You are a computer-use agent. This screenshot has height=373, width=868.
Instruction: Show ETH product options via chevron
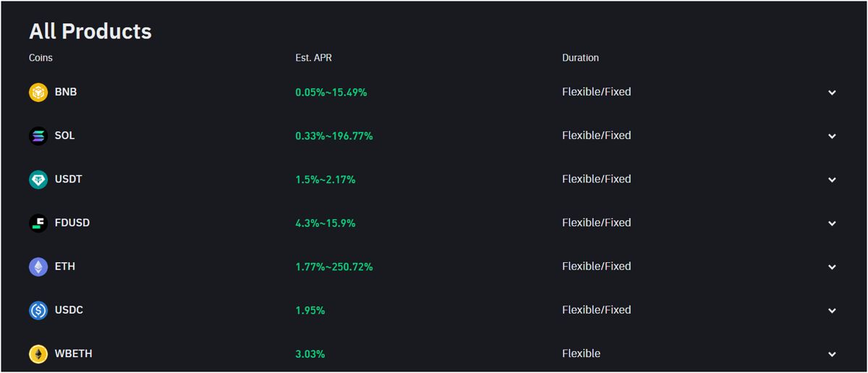[832, 267]
